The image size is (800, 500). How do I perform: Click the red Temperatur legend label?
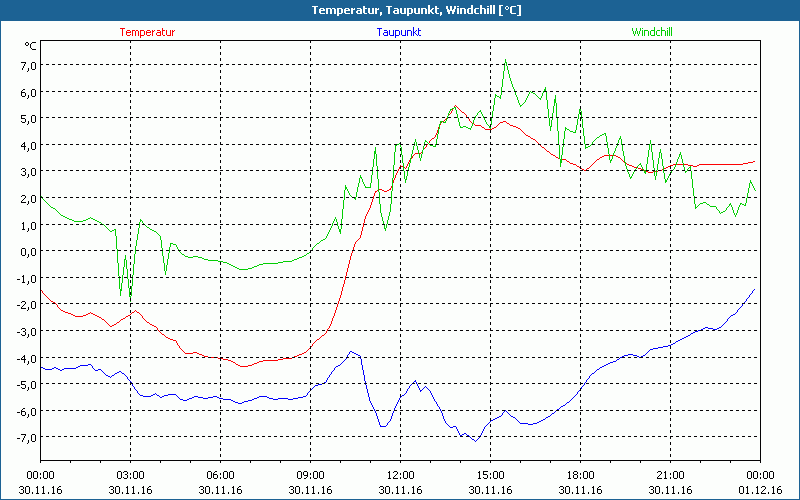point(147,32)
